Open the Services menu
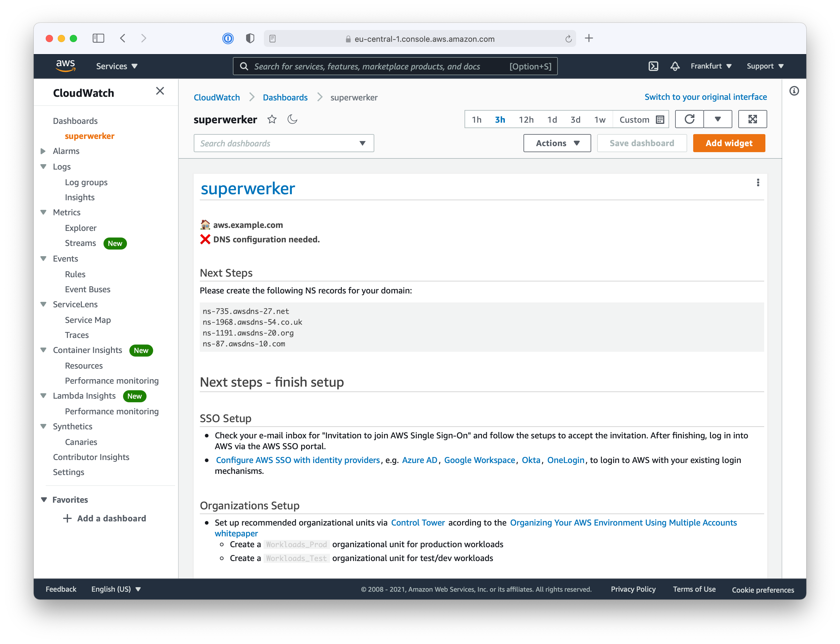 coord(117,66)
